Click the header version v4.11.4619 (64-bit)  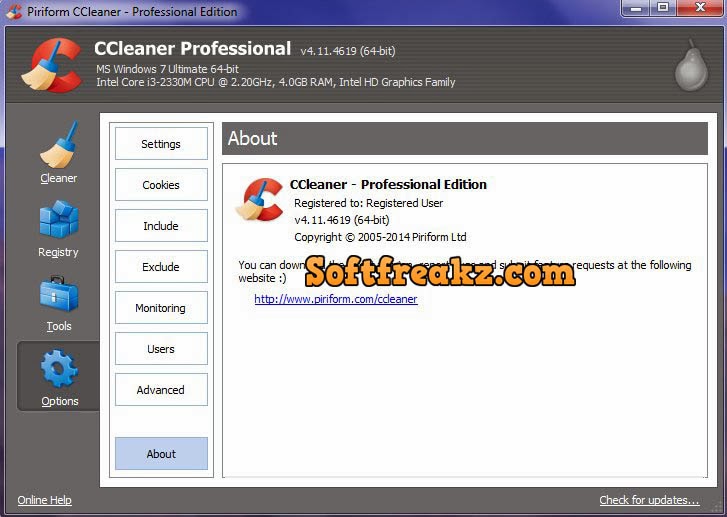348,51
